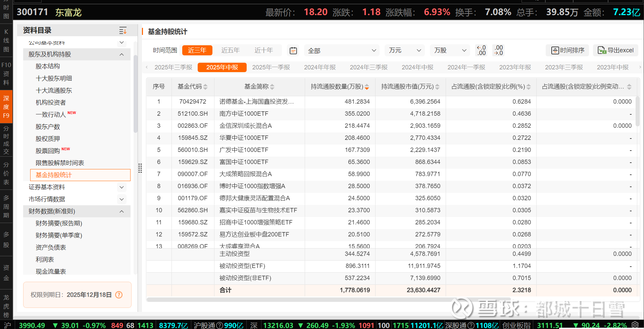Open 股东户数 in the directory
The height and width of the screenshot is (329, 644).
[48, 127]
